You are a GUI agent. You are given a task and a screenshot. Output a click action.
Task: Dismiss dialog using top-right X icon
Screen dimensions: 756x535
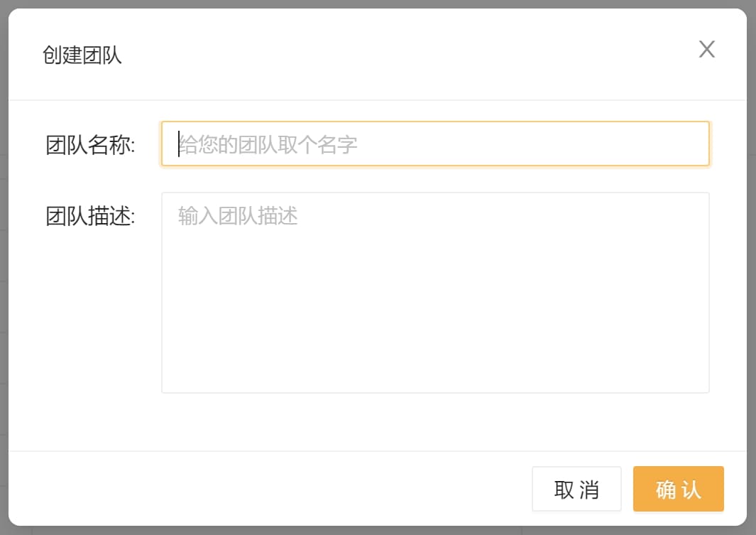pyautogui.click(x=706, y=49)
